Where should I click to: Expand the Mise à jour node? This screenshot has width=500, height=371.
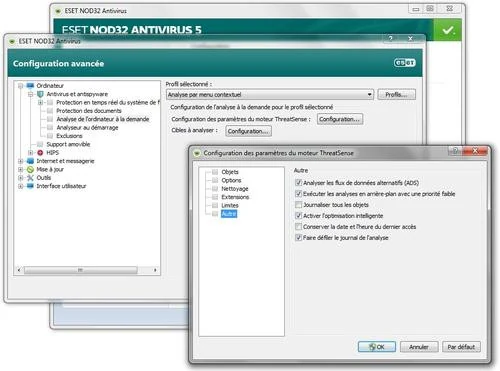[21, 169]
